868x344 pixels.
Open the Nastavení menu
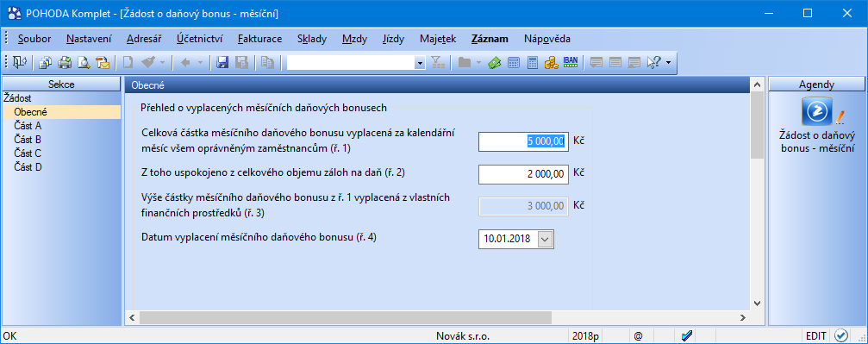(x=89, y=39)
